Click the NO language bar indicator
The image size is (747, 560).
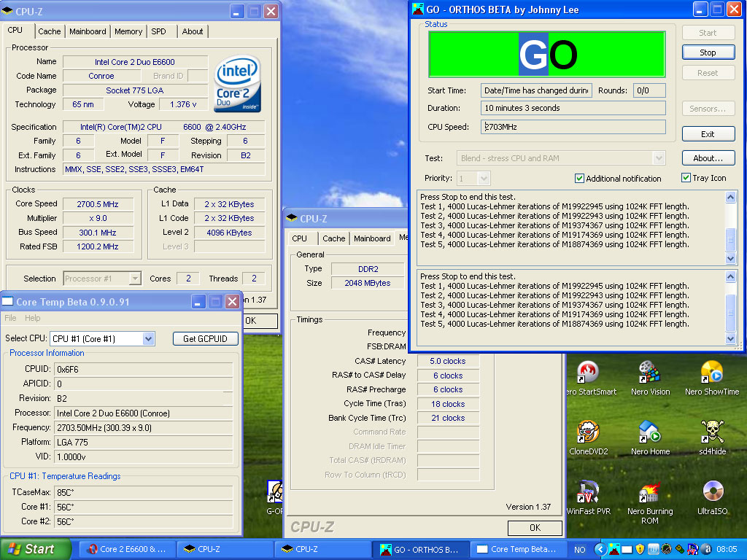coord(580,550)
